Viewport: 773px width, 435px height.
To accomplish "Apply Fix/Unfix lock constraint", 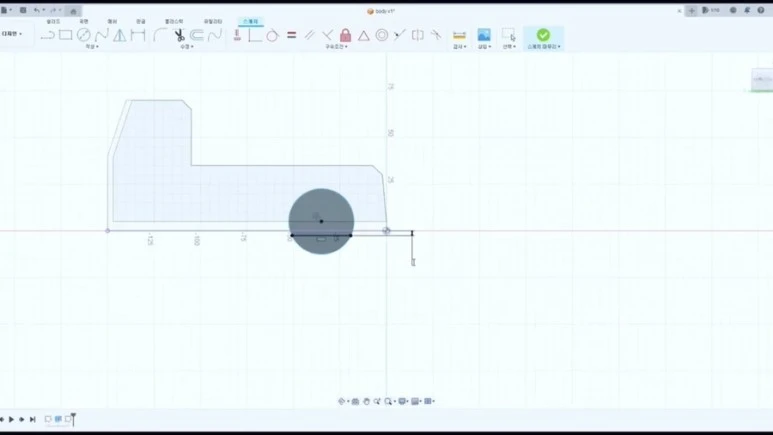I will (x=346, y=35).
